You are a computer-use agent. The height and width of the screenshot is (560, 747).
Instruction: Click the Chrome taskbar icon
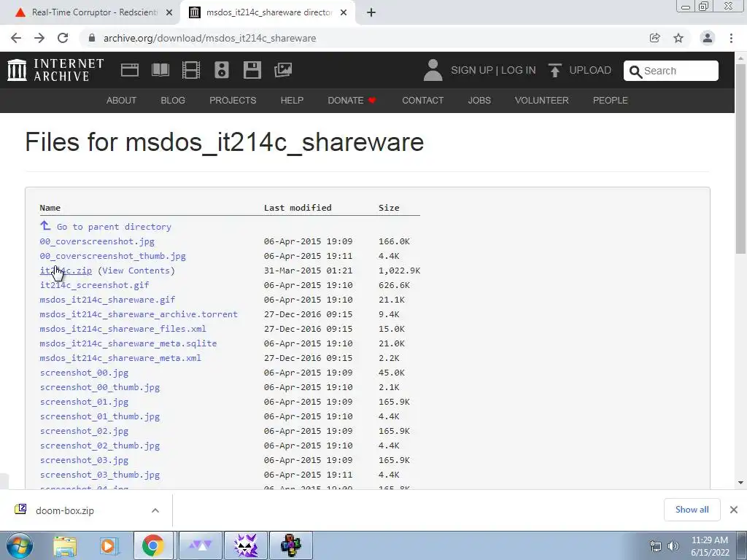(x=153, y=545)
